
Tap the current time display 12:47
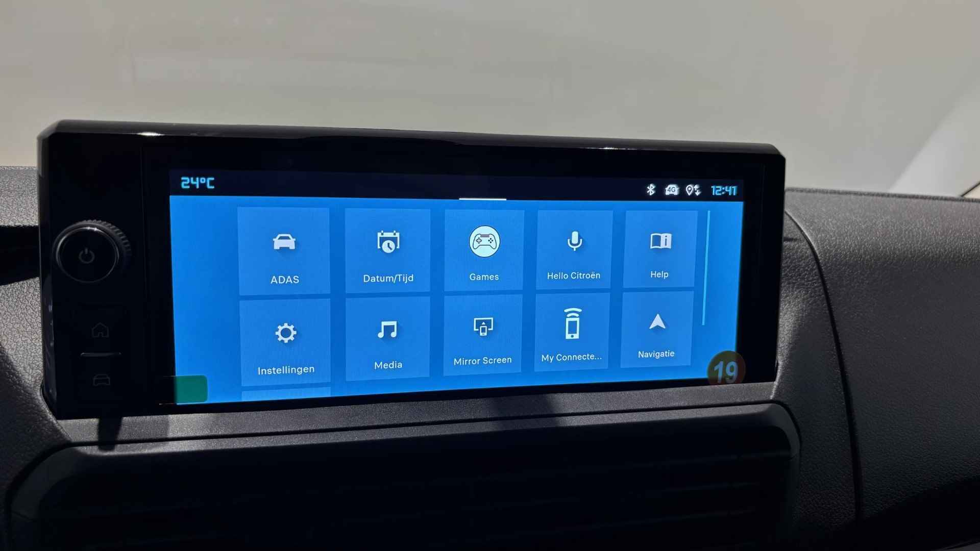(x=724, y=190)
